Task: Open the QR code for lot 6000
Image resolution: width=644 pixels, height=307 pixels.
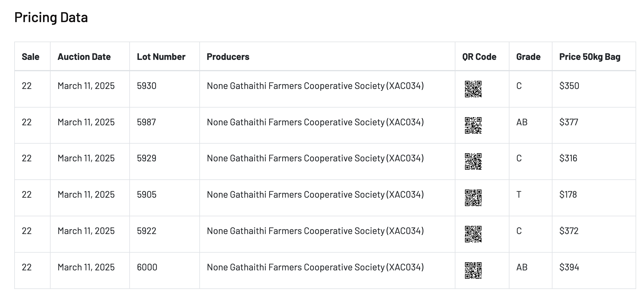Action: pyautogui.click(x=473, y=270)
